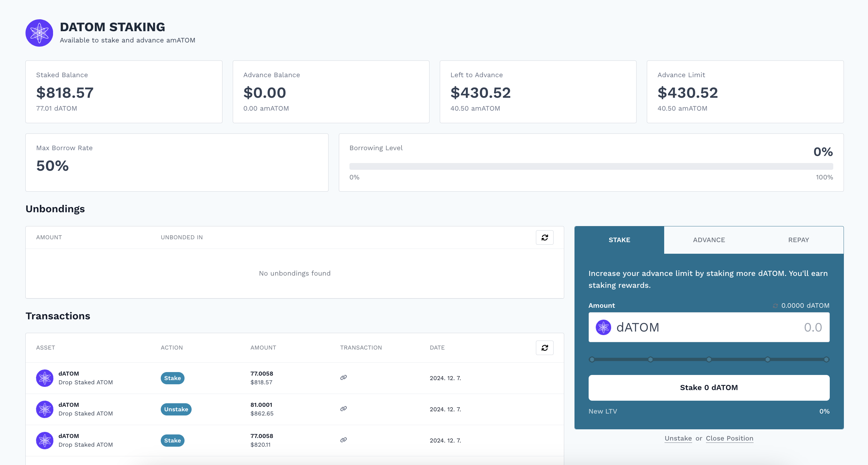Switch to the REPAY tab
Screen dimensions: 868x465
pyautogui.click(x=798, y=240)
